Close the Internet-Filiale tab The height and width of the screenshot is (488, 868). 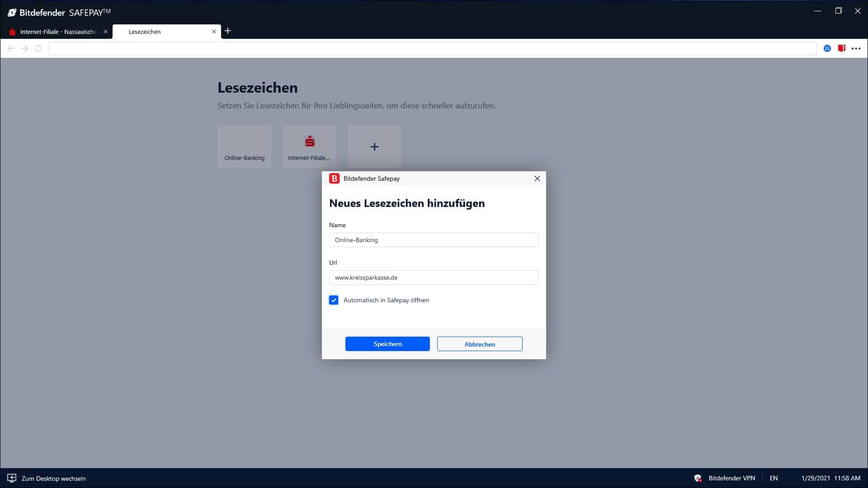(x=105, y=32)
